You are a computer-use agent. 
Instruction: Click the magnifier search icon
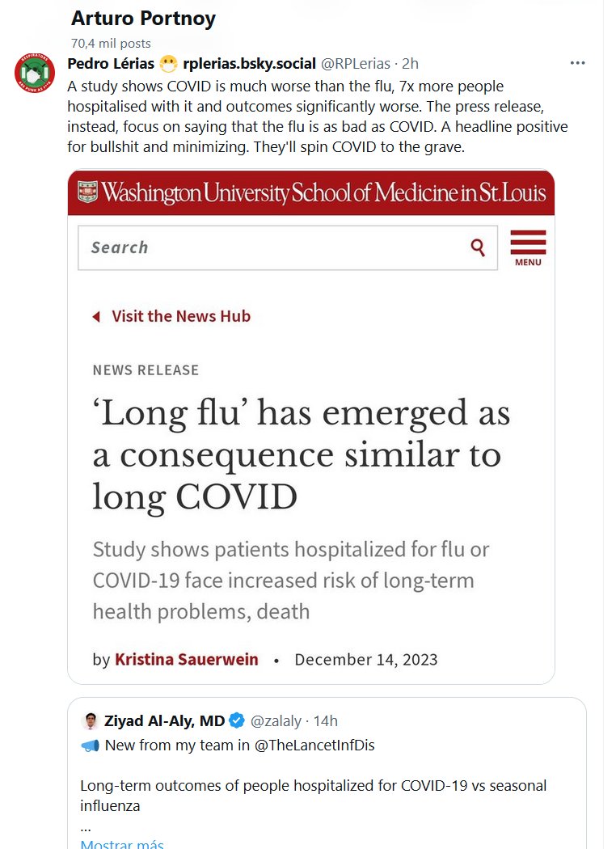point(478,247)
